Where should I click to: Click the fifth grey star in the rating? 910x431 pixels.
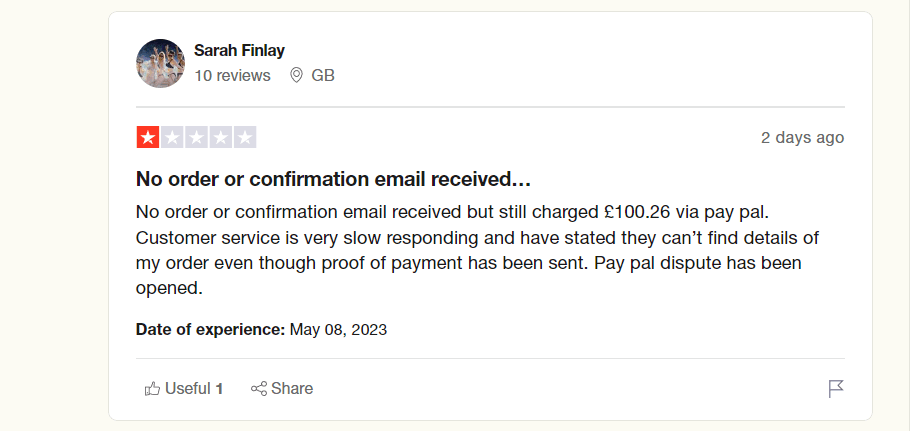click(245, 138)
